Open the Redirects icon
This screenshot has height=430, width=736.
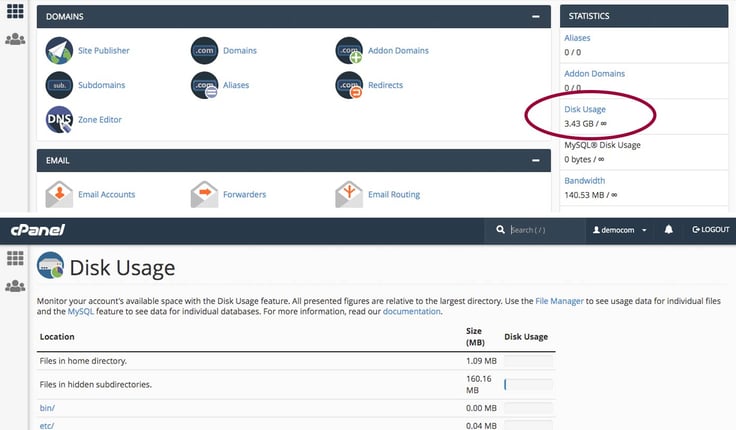point(349,85)
